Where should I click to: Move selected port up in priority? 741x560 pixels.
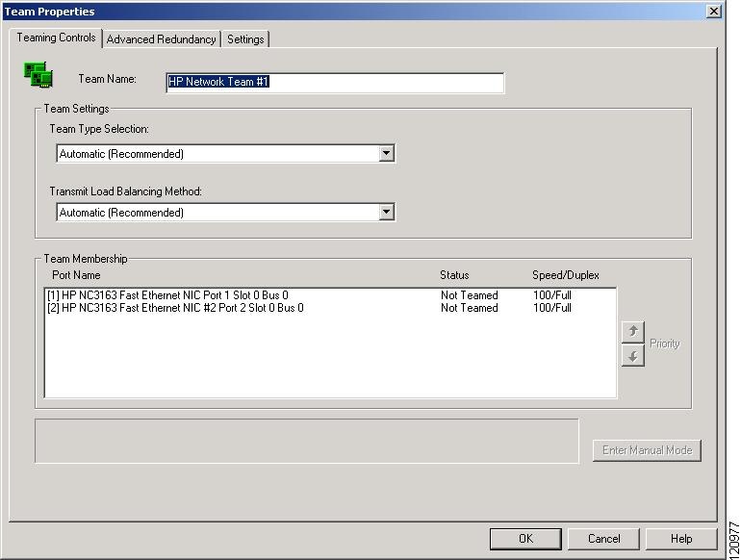(x=633, y=332)
